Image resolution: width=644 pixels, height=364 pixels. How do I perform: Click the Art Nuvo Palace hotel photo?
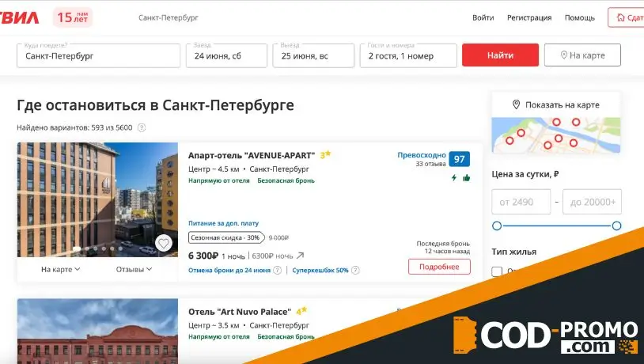tap(97, 331)
